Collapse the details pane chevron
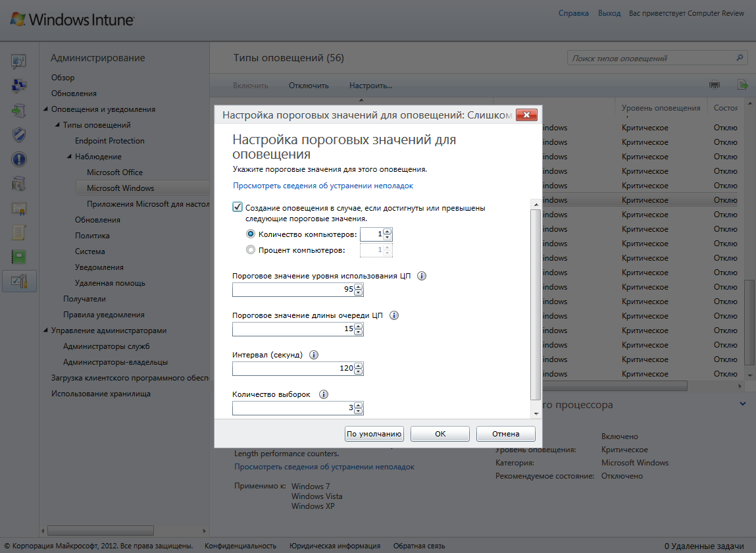The image size is (756, 553). [x=742, y=404]
